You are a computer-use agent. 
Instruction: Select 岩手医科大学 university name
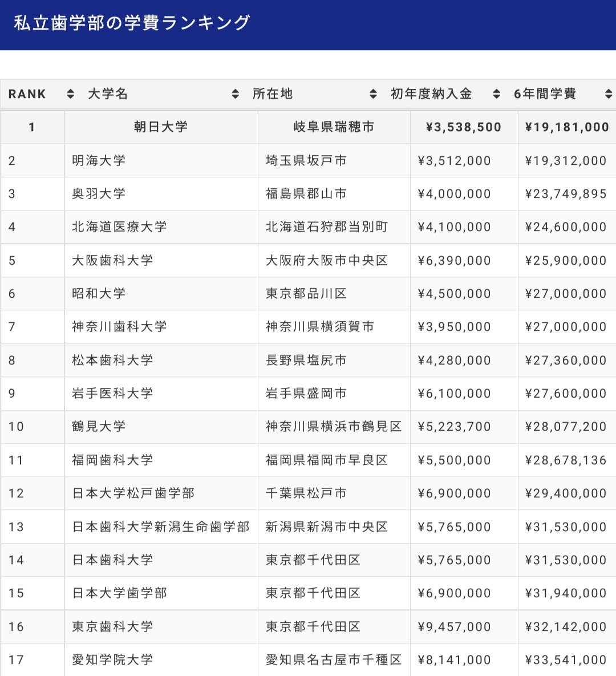click(x=112, y=393)
